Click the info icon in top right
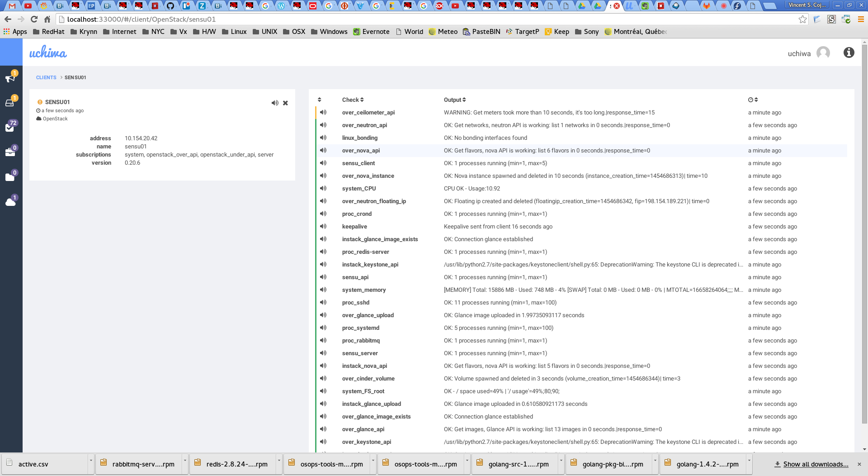 coord(849,53)
